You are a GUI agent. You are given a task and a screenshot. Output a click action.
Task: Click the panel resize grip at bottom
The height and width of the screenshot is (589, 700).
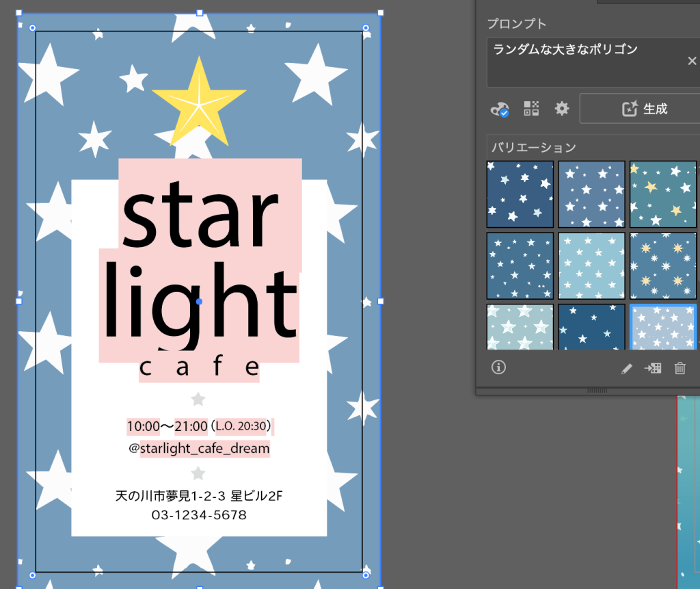597,391
